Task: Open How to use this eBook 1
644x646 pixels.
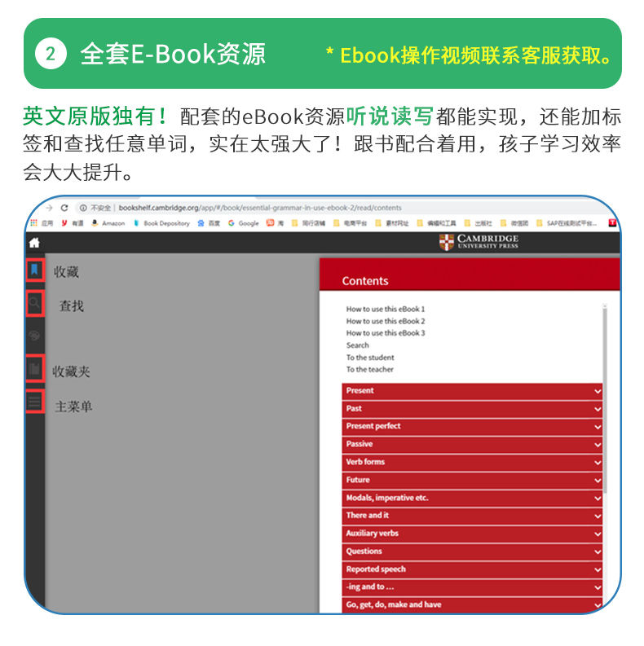Action: (x=385, y=309)
